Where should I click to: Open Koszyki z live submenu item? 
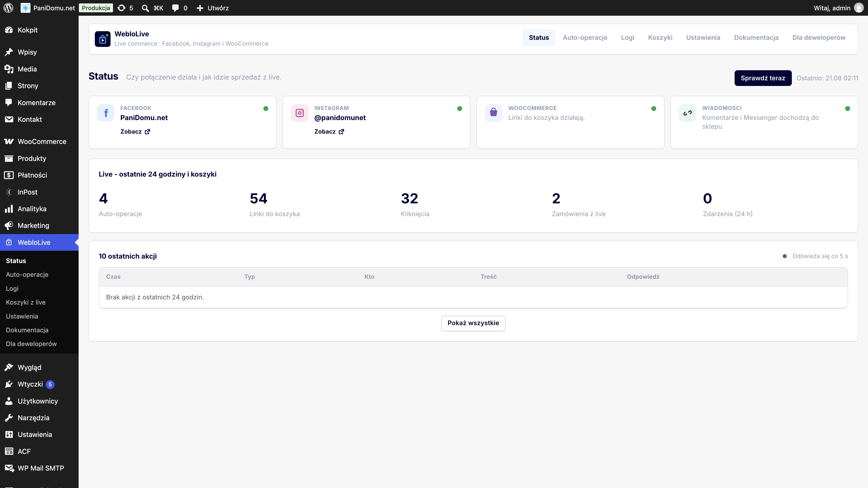tap(26, 302)
